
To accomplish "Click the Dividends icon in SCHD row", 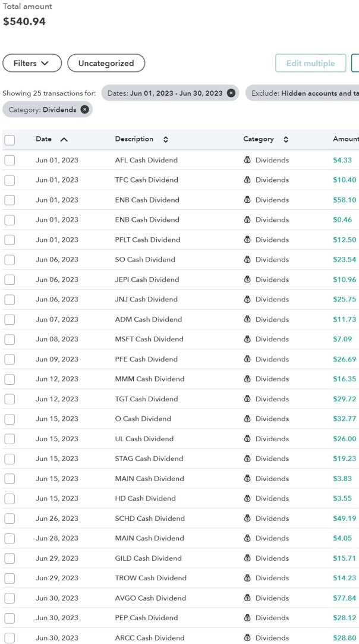I will [247, 519].
